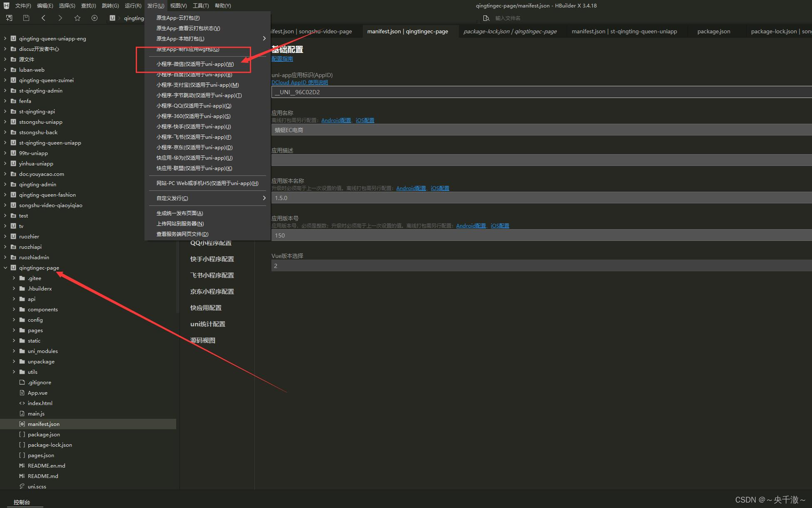Click the HBuilder X logo icon
Image resolution: width=812 pixels, height=508 pixels.
tap(6, 5)
